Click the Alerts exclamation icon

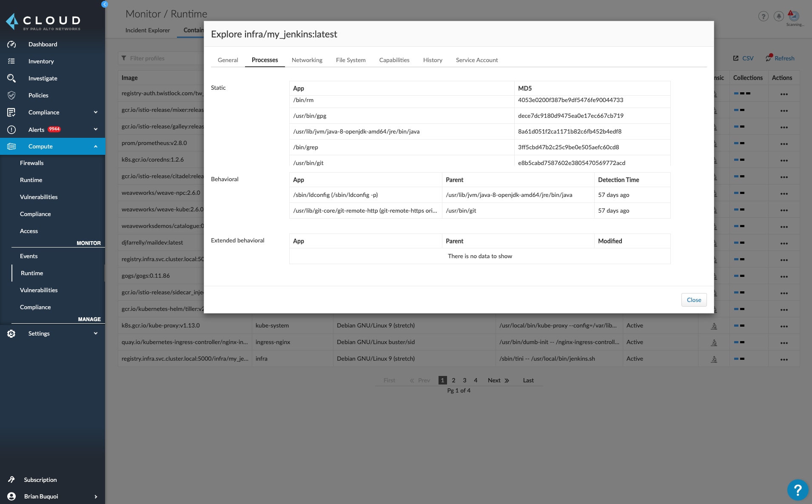[11, 129]
